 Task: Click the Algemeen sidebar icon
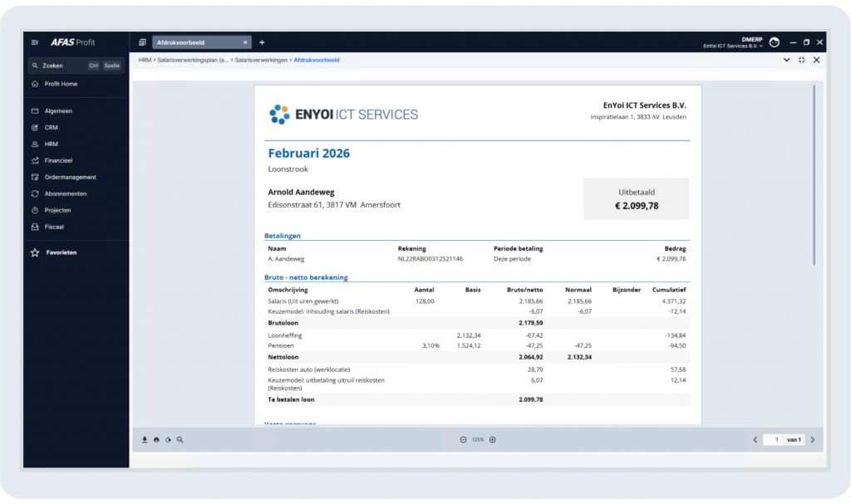click(35, 111)
